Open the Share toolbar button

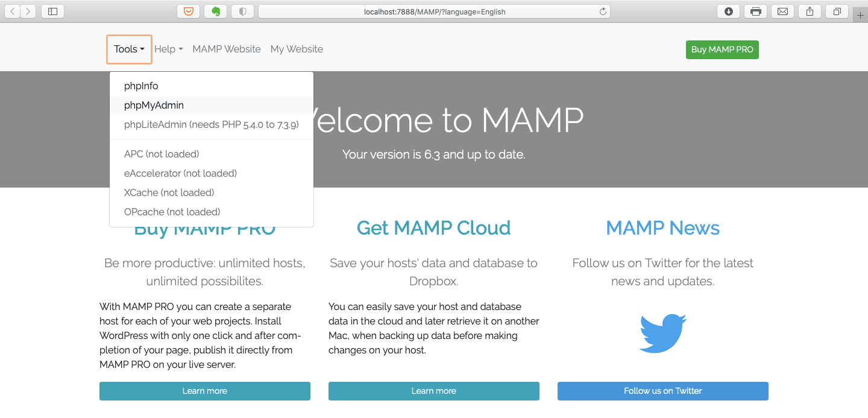[x=810, y=11]
